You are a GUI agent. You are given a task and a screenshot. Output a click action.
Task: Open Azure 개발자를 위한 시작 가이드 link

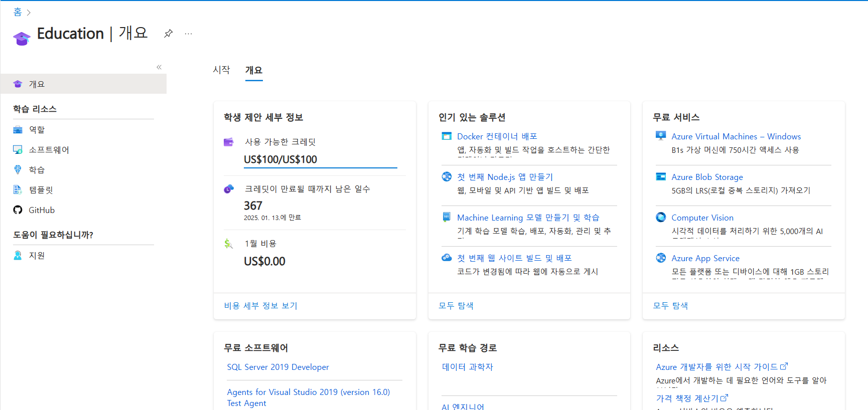(722, 367)
